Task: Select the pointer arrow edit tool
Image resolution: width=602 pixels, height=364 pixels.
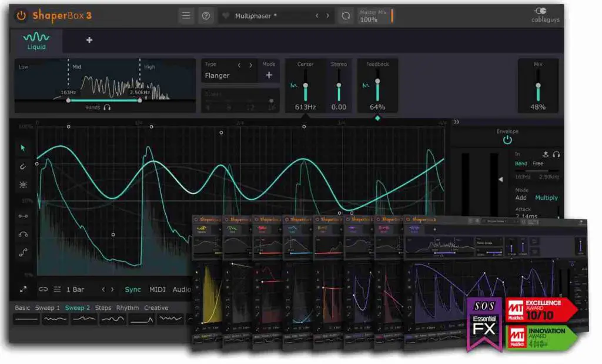Action: point(23,148)
